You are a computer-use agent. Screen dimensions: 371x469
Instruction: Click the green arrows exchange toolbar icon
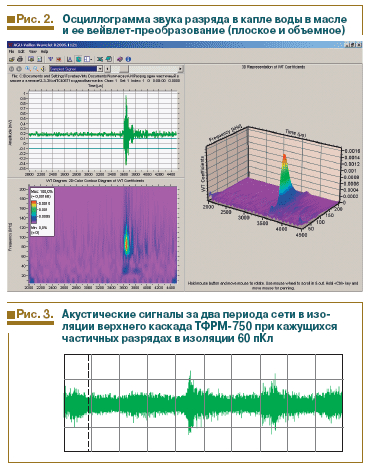[x=100, y=59]
